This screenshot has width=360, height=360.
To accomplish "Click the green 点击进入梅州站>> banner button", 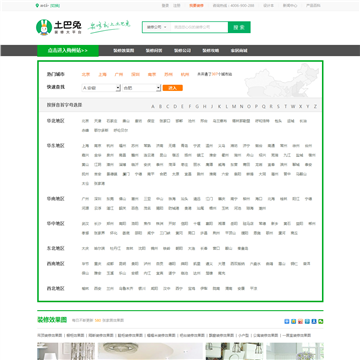I will (68, 51).
